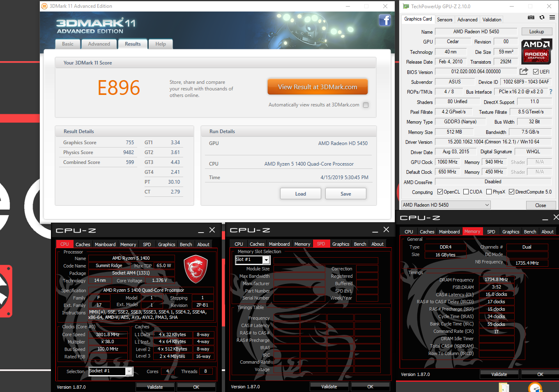The width and height of the screenshot is (559, 392).
Task: Click the GPU-Z title bar app icon
Action: click(406, 6)
